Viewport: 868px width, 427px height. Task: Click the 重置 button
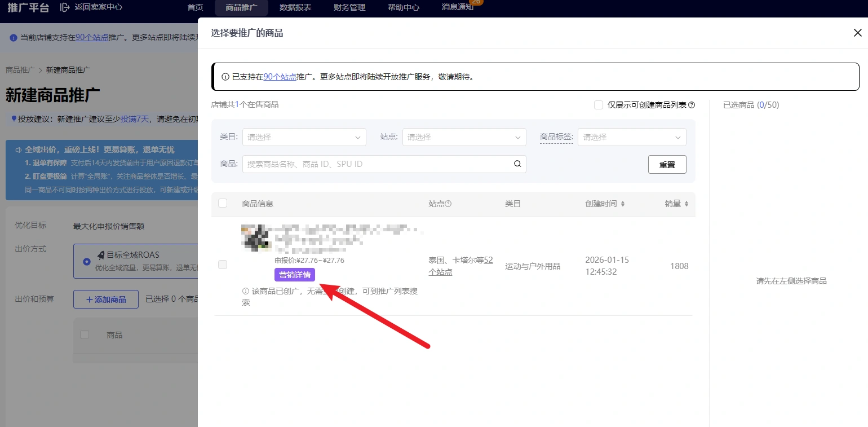[x=667, y=165]
